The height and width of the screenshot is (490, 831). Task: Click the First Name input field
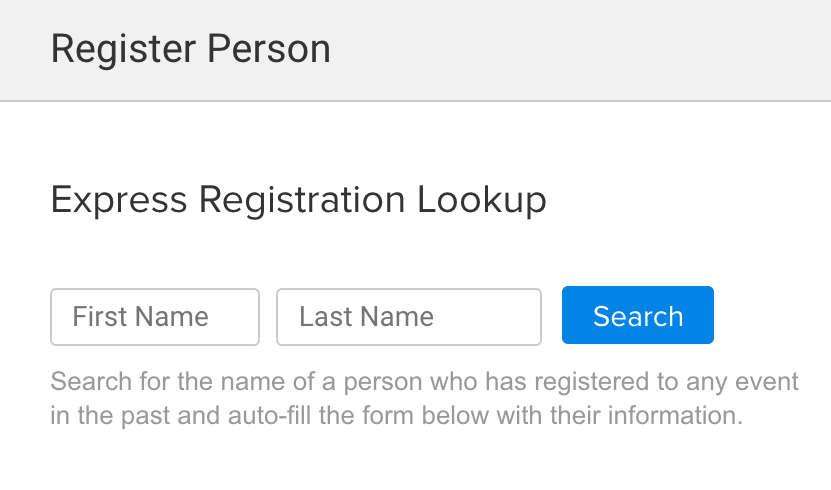click(x=155, y=317)
